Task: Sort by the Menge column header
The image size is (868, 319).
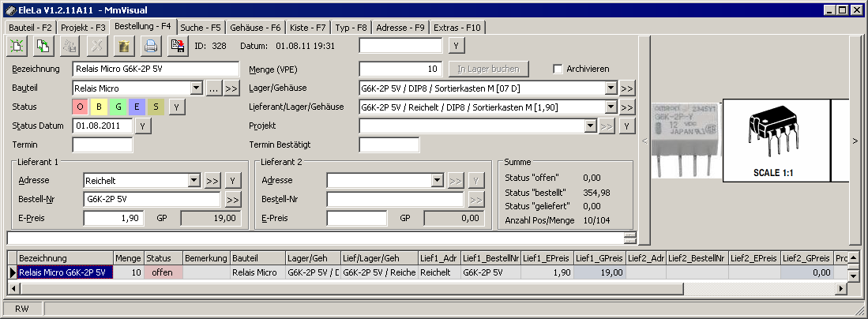Action: coord(129,258)
